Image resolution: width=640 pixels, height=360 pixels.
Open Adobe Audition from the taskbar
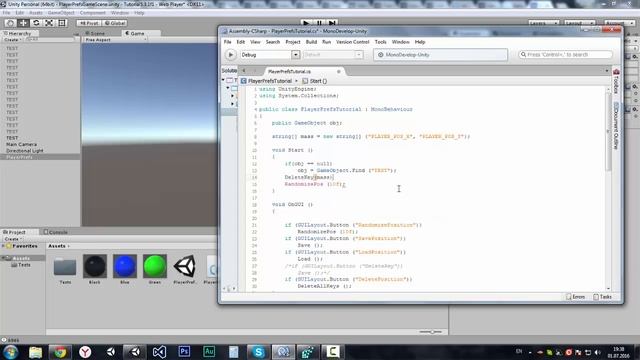(209, 351)
